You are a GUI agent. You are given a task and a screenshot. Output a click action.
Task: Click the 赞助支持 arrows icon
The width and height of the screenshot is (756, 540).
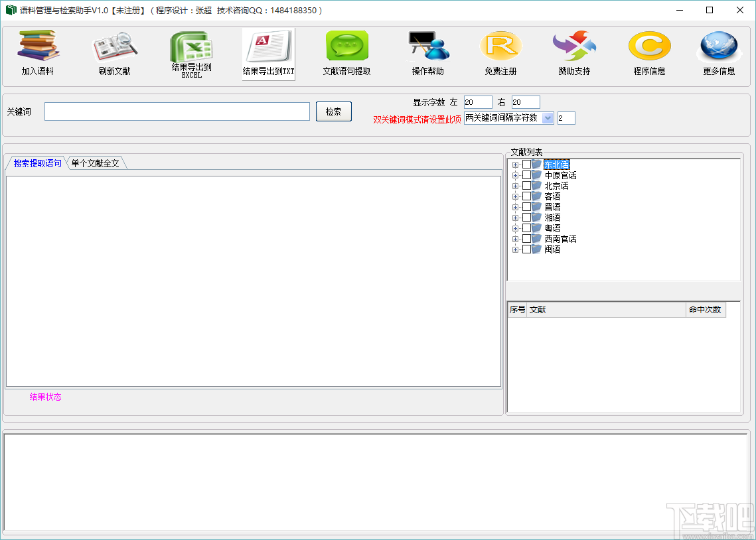(x=574, y=46)
